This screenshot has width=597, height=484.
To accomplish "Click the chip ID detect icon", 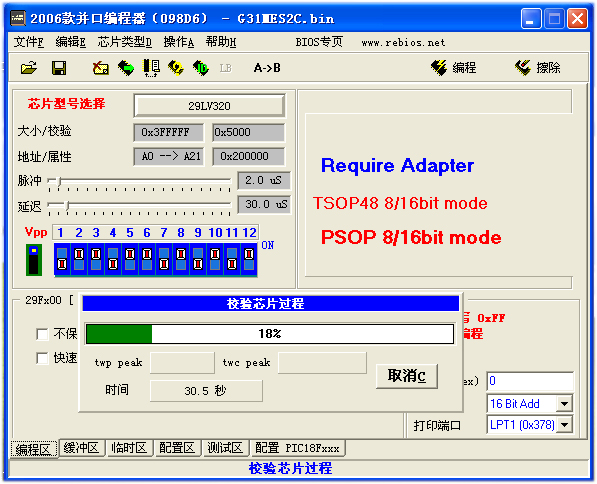I will pos(201,68).
